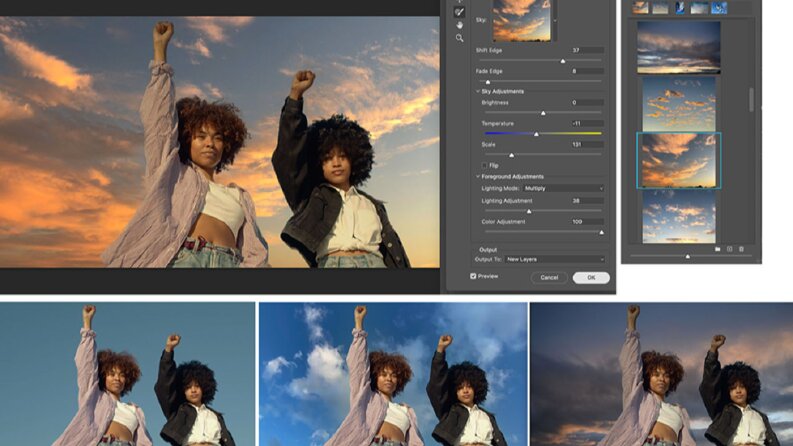Open the Output To New Layers dropdown
Screen dimensions: 793x446
point(555,259)
